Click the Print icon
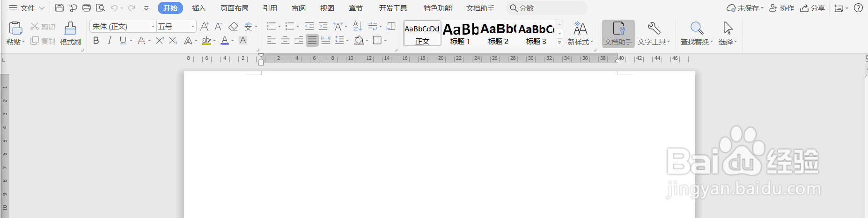 [87, 8]
